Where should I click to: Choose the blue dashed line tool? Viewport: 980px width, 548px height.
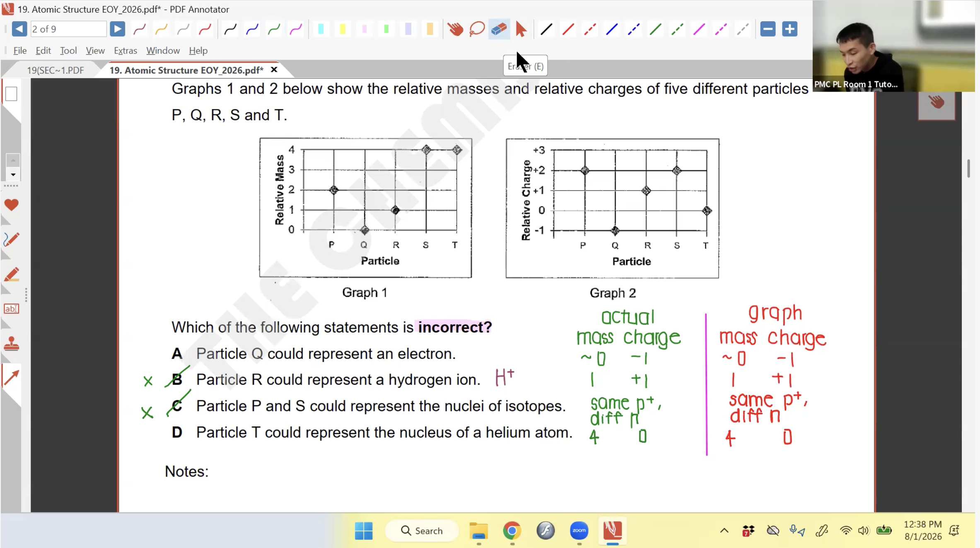pyautogui.click(x=634, y=29)
